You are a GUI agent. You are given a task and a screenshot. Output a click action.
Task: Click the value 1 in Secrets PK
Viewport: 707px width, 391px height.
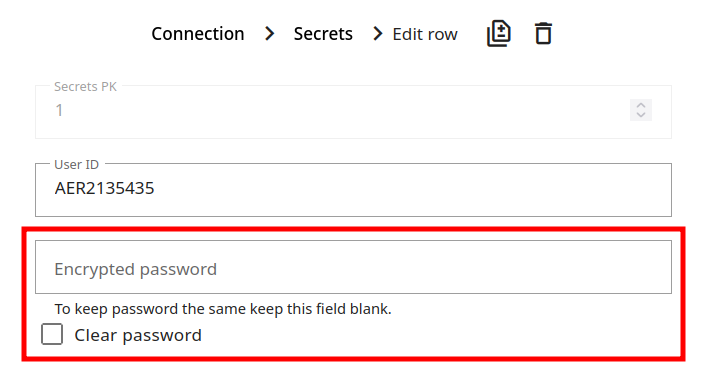[x=59, y=110]
